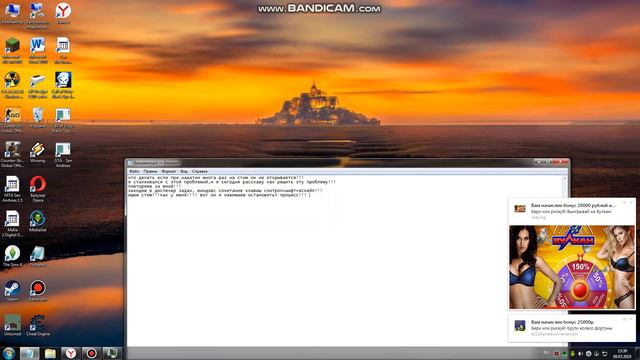Close the 20000 рублей bonus notification

tap(631, 202)
